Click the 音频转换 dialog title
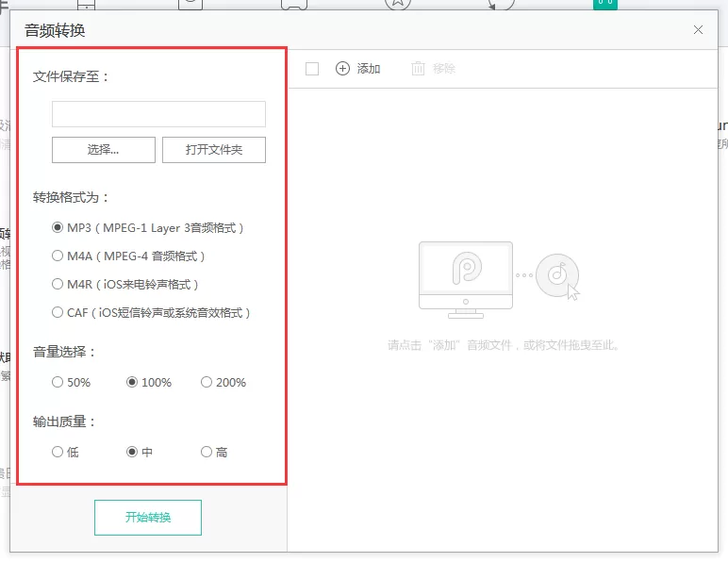Viewport: 728px width, 562px height. point(55,30)
